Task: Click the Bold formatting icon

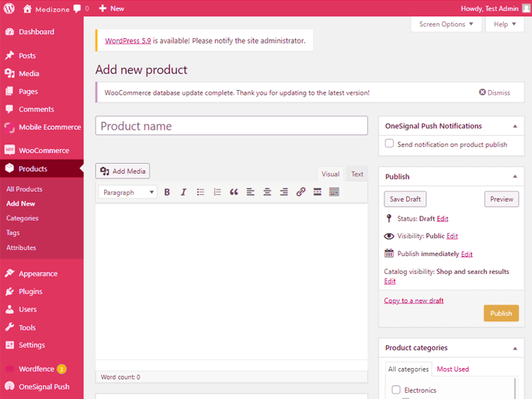Action: pos(167,192)
